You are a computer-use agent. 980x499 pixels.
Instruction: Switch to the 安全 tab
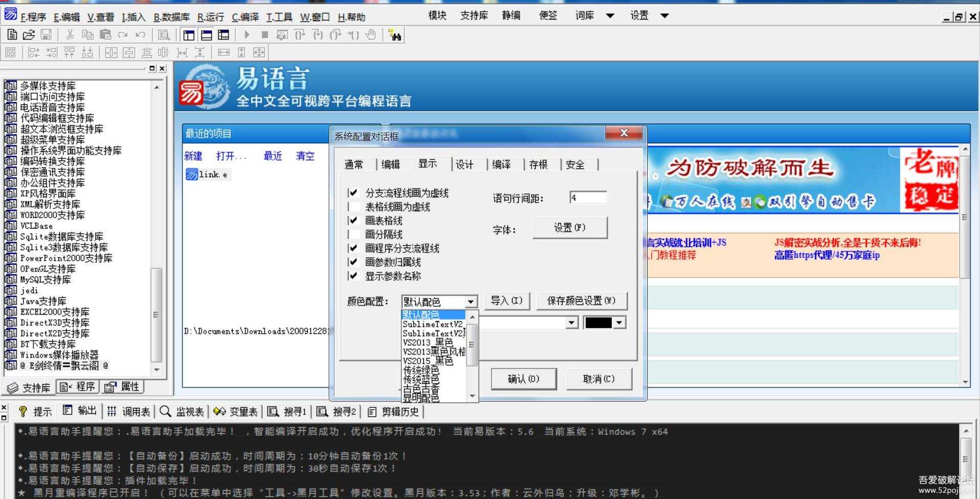tap(575, 164)
